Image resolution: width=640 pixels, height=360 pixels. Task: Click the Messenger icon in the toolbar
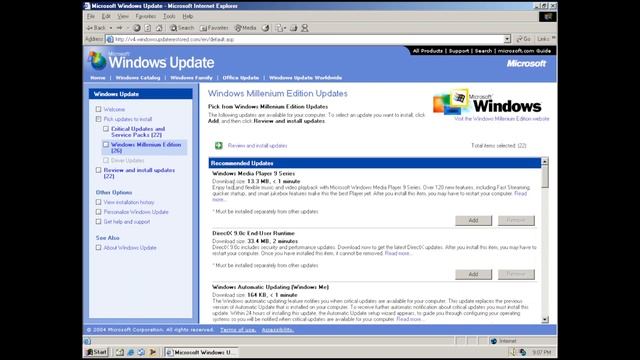click(x=305, y=28)
